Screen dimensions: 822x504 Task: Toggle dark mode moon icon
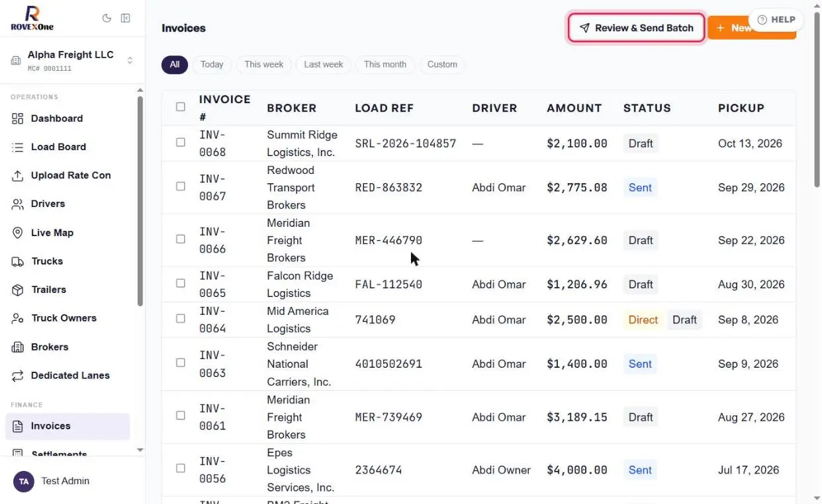tap(107, 19)
